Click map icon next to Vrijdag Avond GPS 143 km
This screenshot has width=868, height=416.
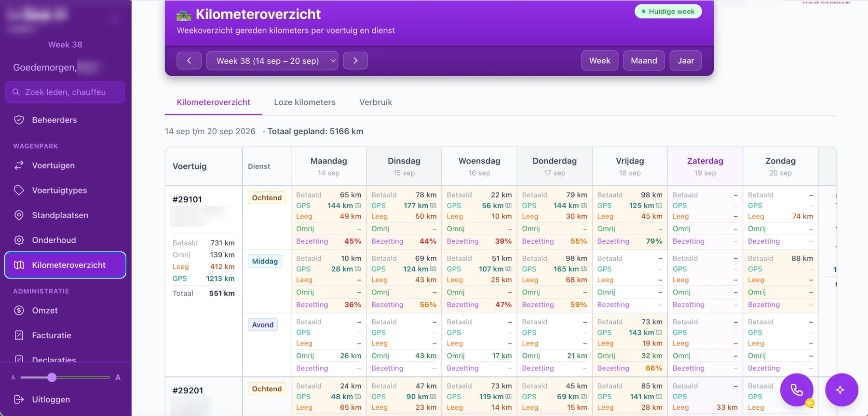click(659, 333)
